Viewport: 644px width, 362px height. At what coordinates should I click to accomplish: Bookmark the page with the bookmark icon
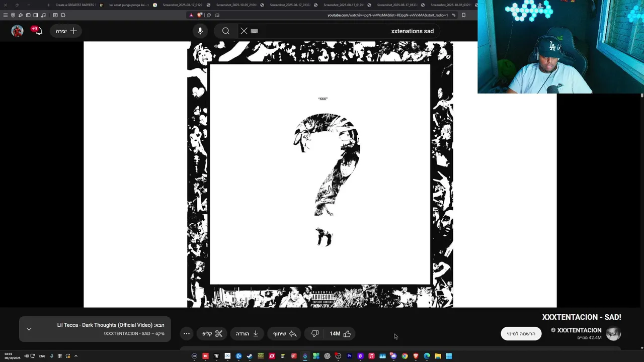[x=463, y=15]
